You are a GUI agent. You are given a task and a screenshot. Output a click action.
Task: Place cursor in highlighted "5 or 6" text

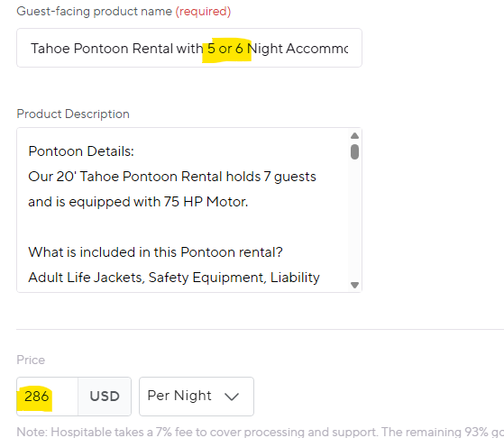(x=225, y=49)
